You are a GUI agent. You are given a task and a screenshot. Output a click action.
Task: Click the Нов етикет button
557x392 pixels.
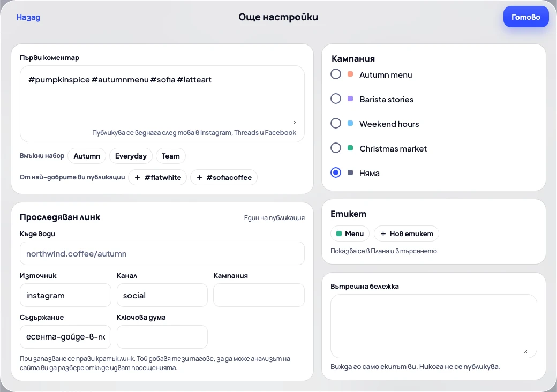coord(407,233)
